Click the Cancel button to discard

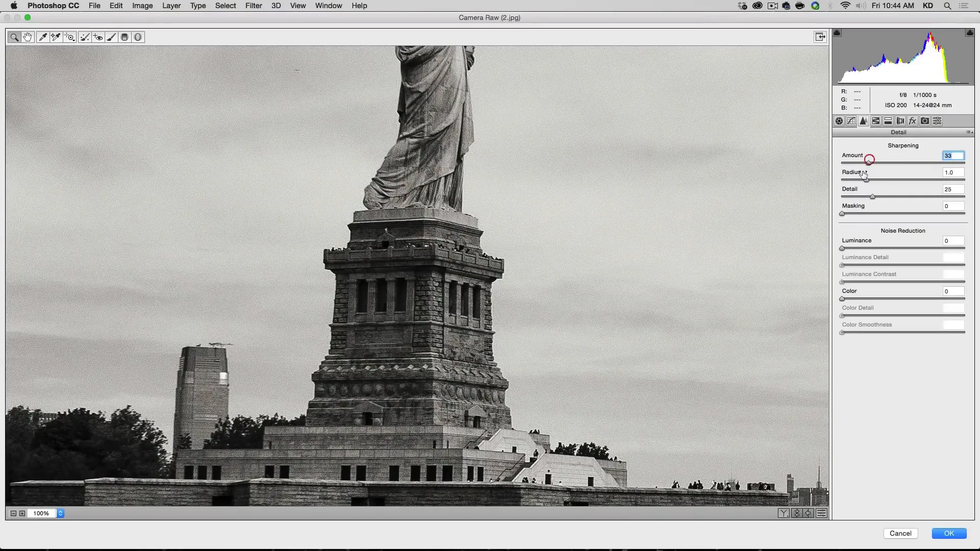(x=900, y=533)
